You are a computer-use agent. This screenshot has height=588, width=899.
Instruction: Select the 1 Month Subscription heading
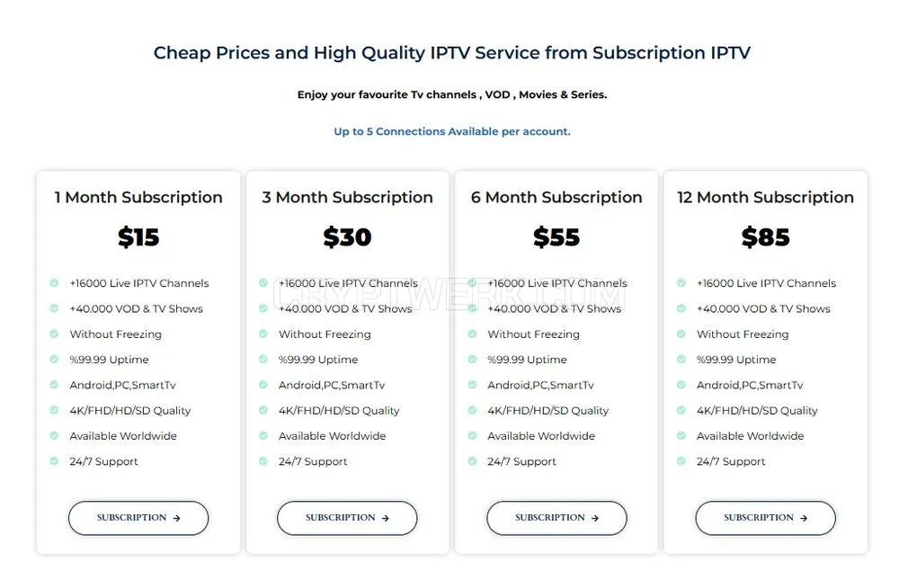[138, 197]
